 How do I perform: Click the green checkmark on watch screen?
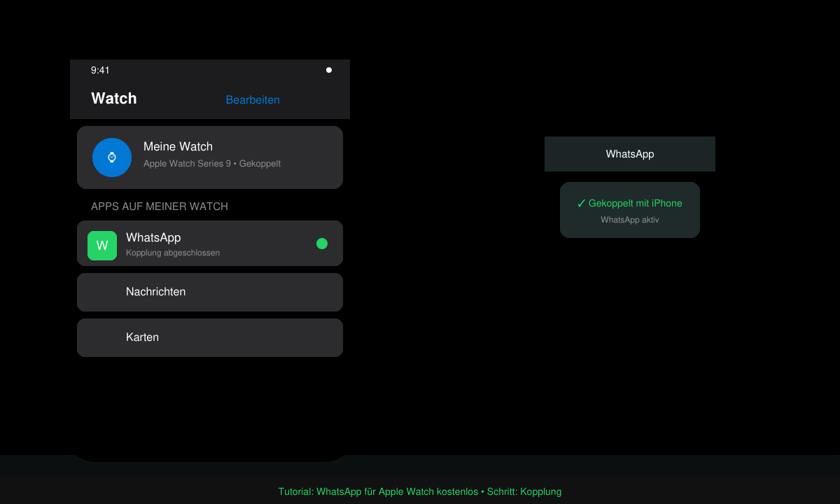coord(581,203)
